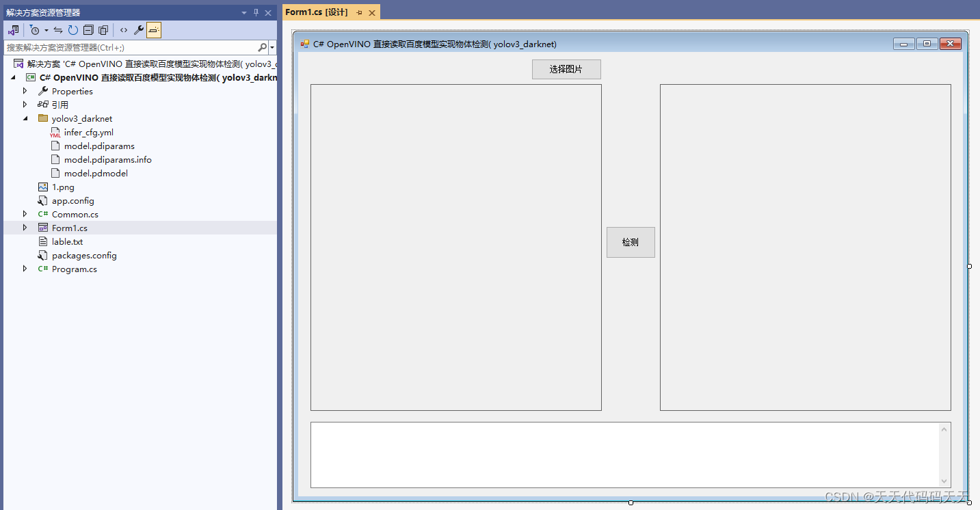Click the Properties wrench icon
Screen dimensions: 980x510
[139, 29]
